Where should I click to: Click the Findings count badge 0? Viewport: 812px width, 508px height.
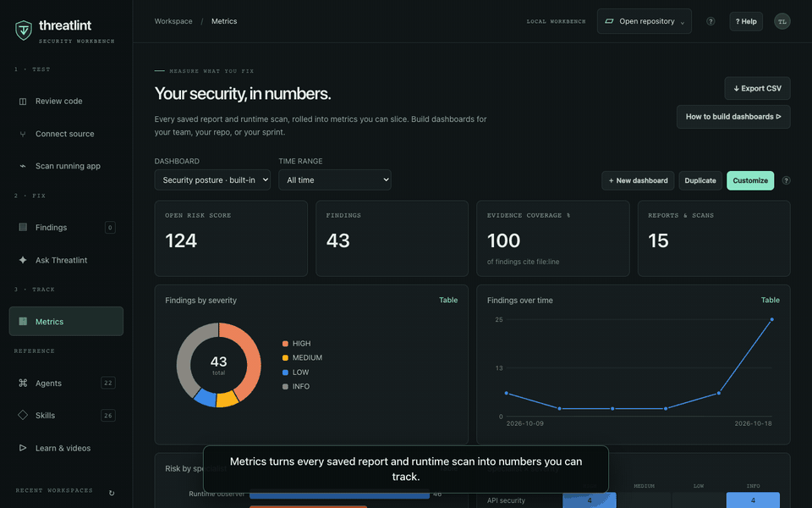pyautogui.click(x=110, y=228)
